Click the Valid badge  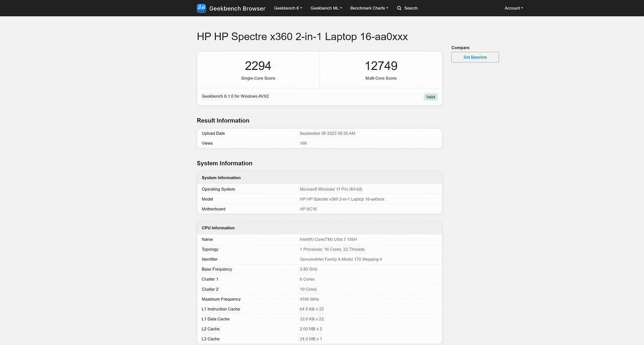coord(430,97)
